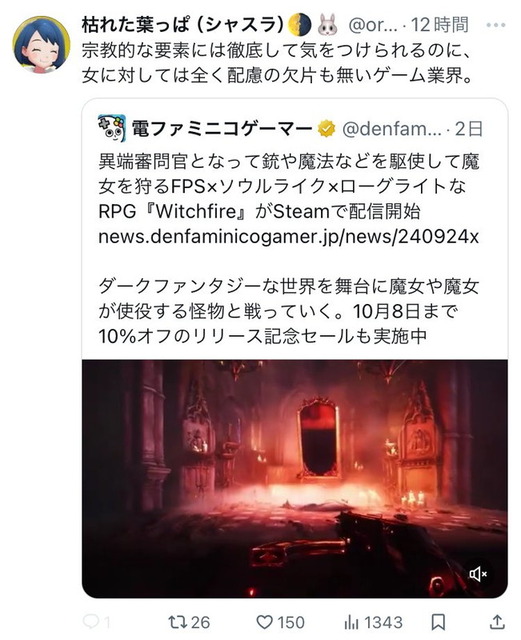Click the news.denfaminicogamer.jp article link
The width and height of the screenshot is (521, 640).
click(288, 236)
